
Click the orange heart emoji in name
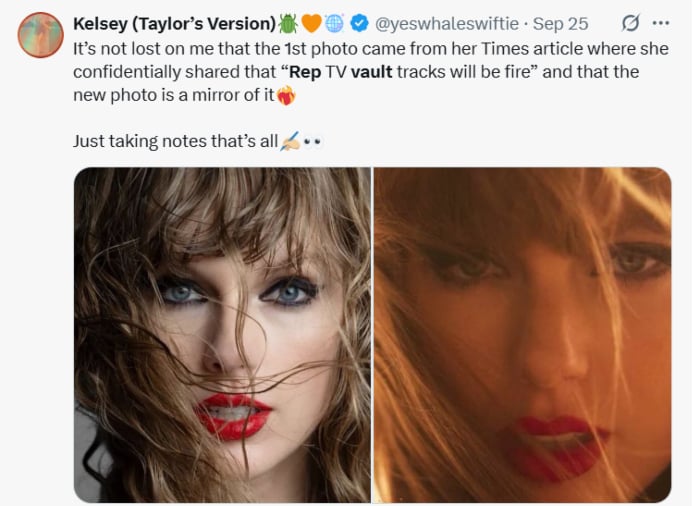click(x=312, y=23)
